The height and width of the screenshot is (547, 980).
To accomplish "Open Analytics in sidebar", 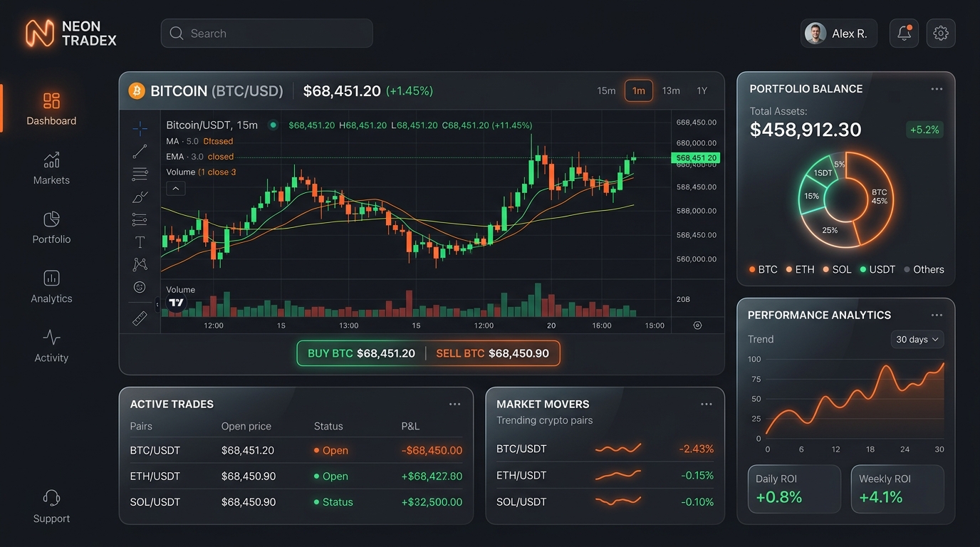I will coord(51,286).
